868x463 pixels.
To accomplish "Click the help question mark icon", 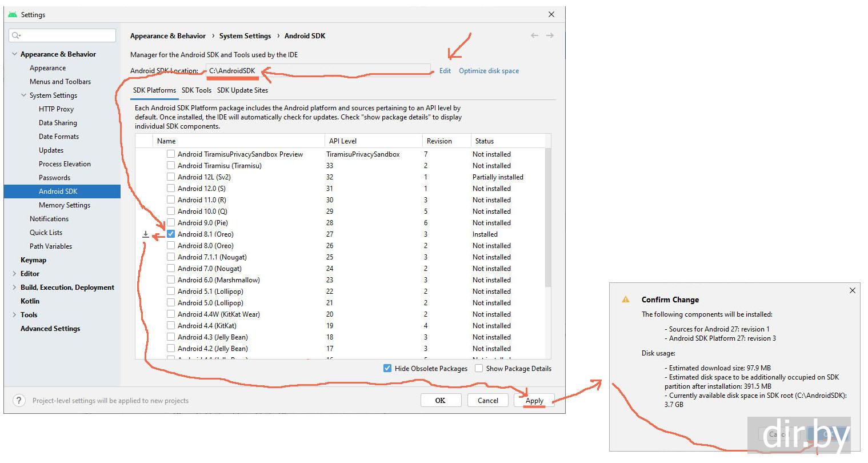I will pyautogui.click(x=19, y=401).
